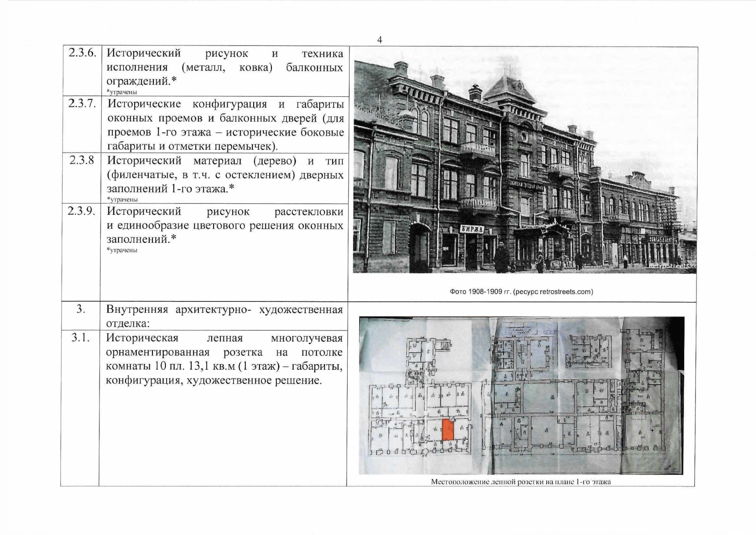
Task: Click the paragraph about дверных заполнений 1-го этажа
Action: coord(225,175)
